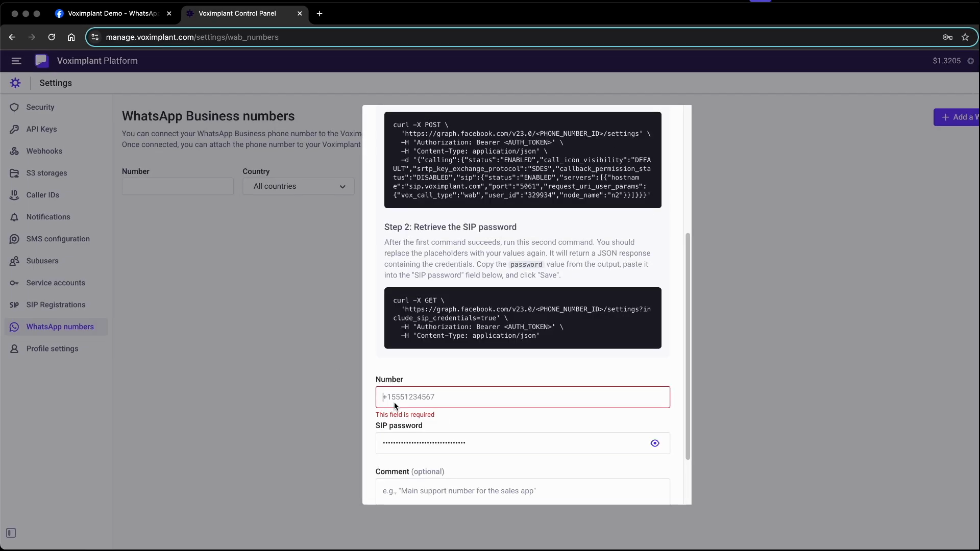980x551 pixels.
Task: Open API Keys from the sidebar
Action: pos(41,129)
